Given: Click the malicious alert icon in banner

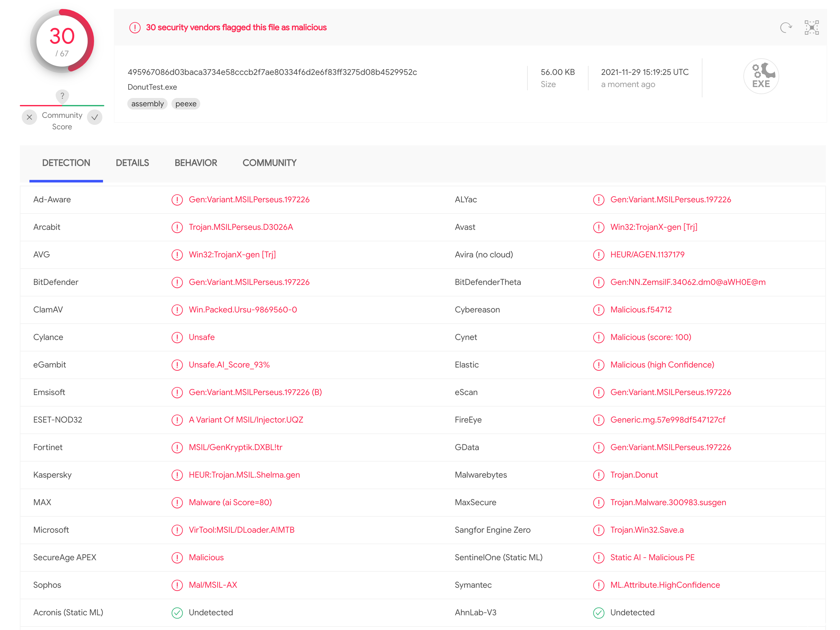Looking at the screenshot, I should [135, 27].
